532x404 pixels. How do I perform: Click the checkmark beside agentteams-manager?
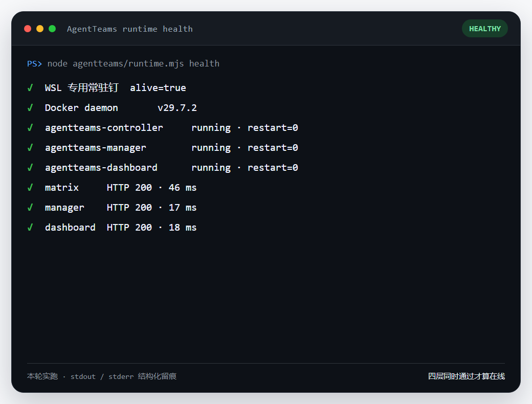(30, 148)
